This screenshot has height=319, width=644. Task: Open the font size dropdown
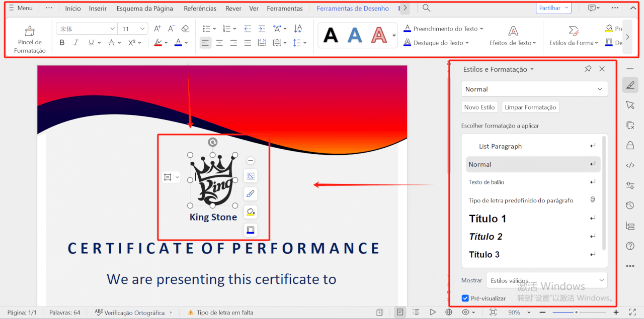point(142,29)
